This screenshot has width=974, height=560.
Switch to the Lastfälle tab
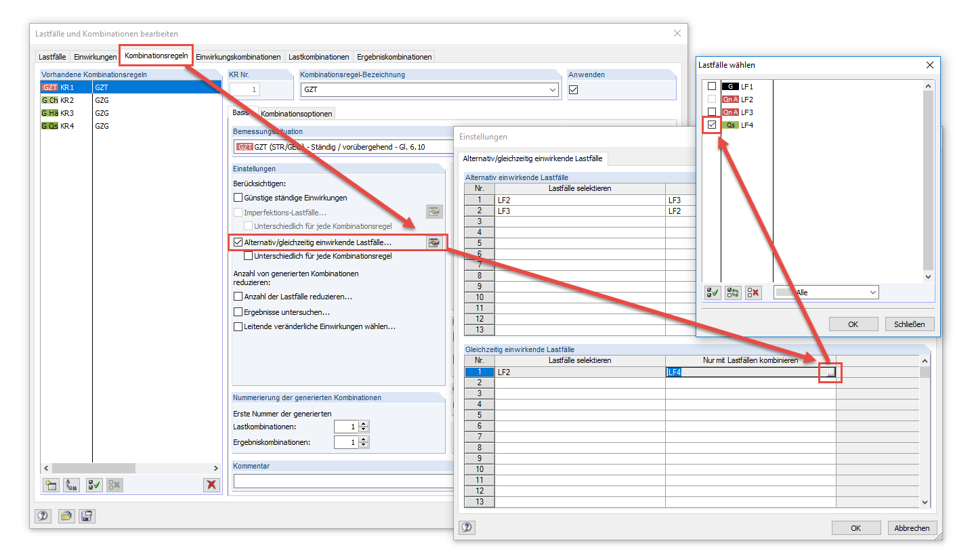(x=52, y=57)
